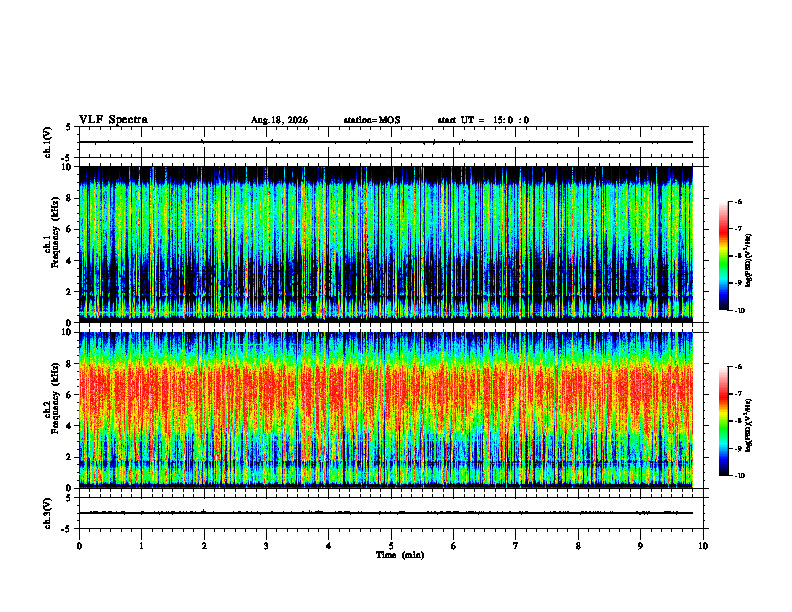
Task: Click inside the ch.1 spectrogram panel
Action: [x=386, y=244]
